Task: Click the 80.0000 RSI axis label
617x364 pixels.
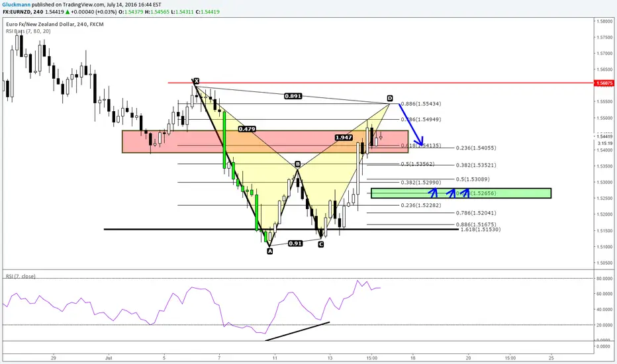Action: (604, 279)
